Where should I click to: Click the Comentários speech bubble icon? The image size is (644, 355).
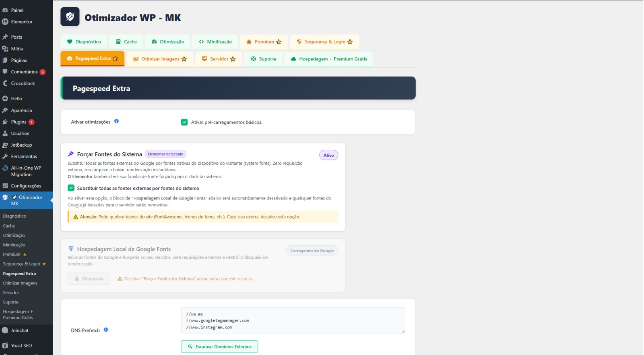(x=5, y=72)
